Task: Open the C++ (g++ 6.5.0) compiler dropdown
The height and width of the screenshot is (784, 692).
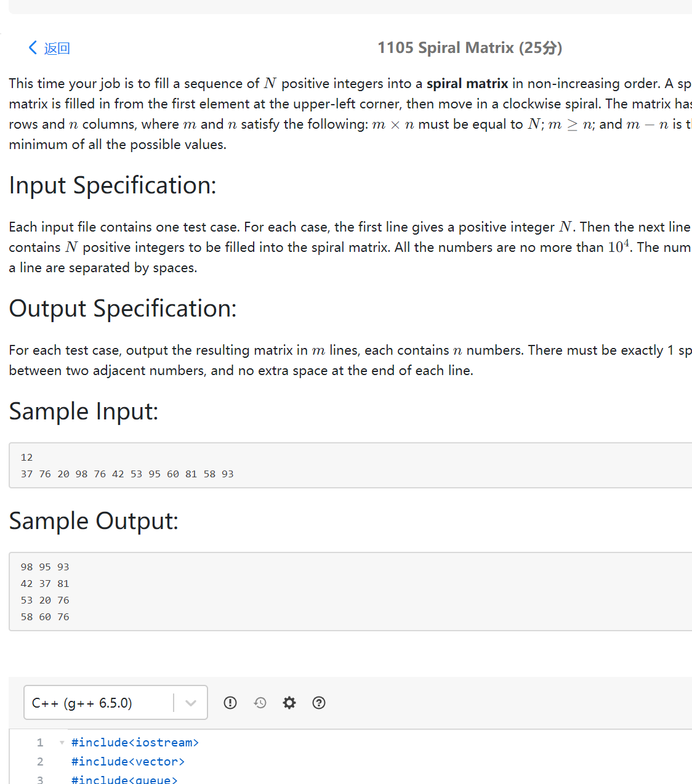Action: [x=116, y=703]
